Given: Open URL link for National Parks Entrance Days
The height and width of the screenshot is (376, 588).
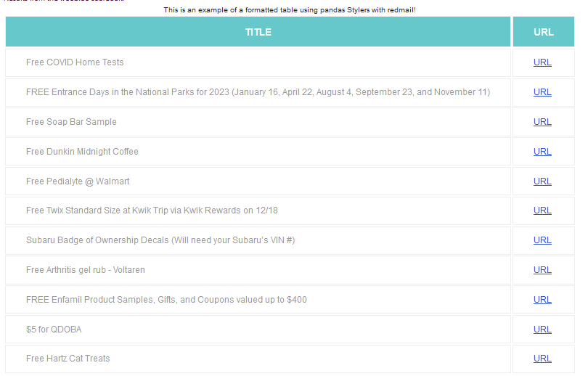Looking at the screenshot, I should tap(542, 92).
